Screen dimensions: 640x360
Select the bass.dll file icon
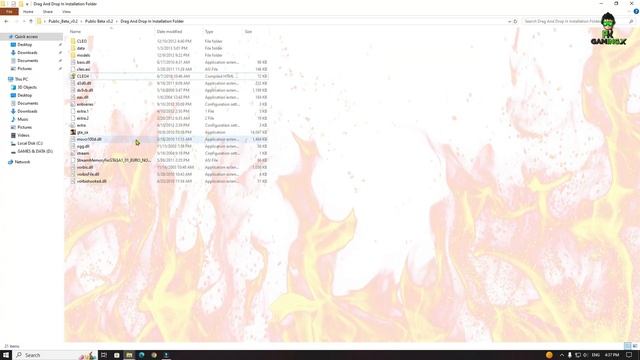tap(73, 62)
